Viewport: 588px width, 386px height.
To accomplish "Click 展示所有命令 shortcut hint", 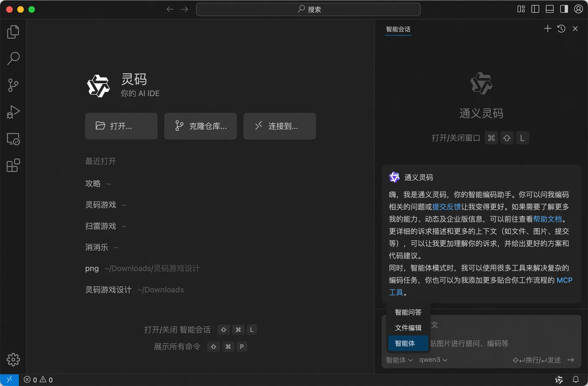I will click(x=200, y=346).
